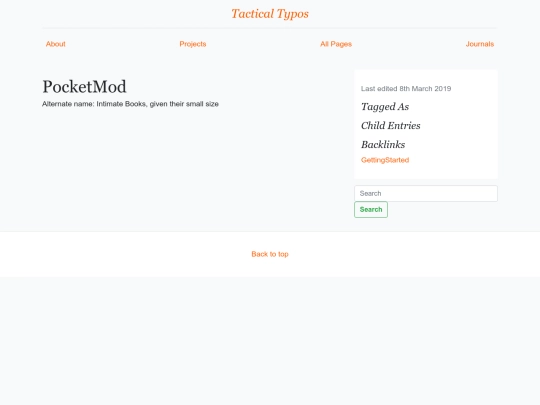Click blank page area below the footer
The width and height of the screenshot is (540, 405).
click(270, 341)
